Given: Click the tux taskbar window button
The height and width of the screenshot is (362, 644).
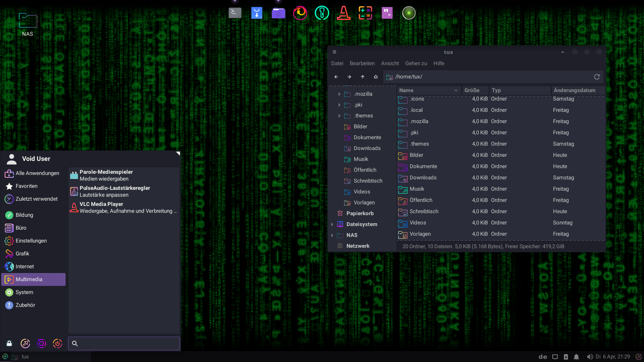Looking at the screenshot, I should pyautogui.click(x=50, y=357).
